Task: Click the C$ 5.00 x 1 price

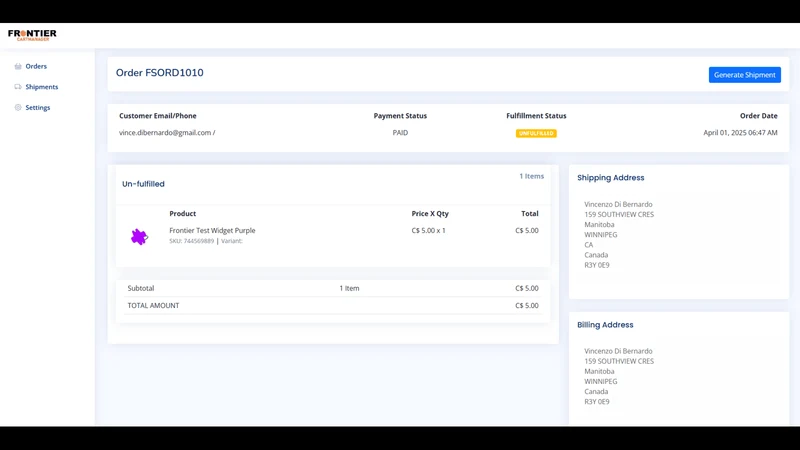Action: click(x=429, y=231)
